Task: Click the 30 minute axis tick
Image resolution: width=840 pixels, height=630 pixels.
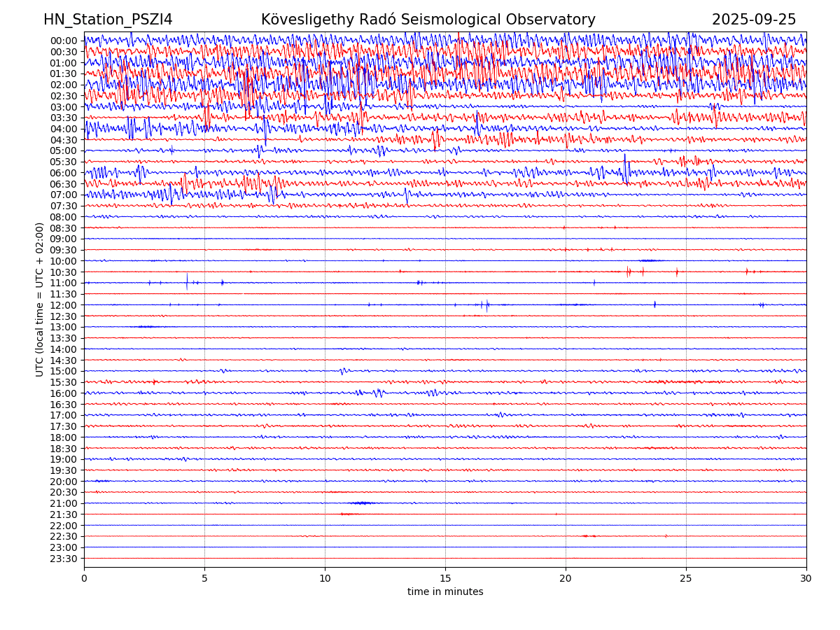Action: [x=806, y=579]
